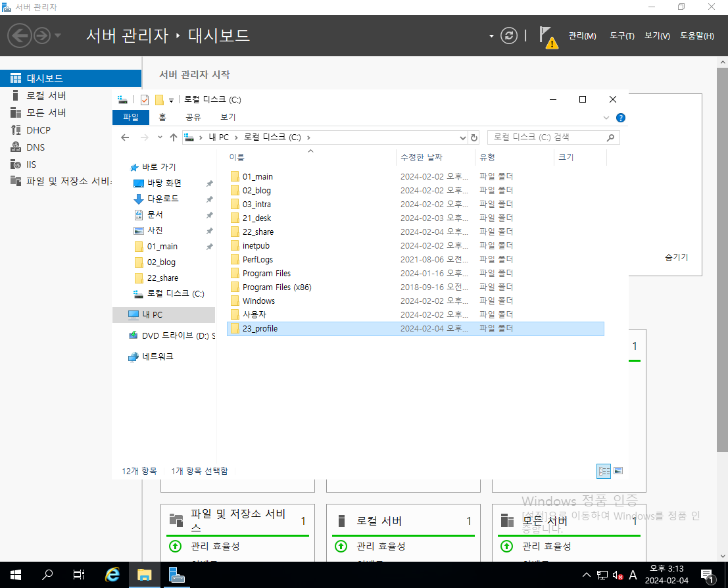The height and width of the screenshot is (588, 728).
Task: Click the properties checkmark quick access icon
Action: click(145, 100)
